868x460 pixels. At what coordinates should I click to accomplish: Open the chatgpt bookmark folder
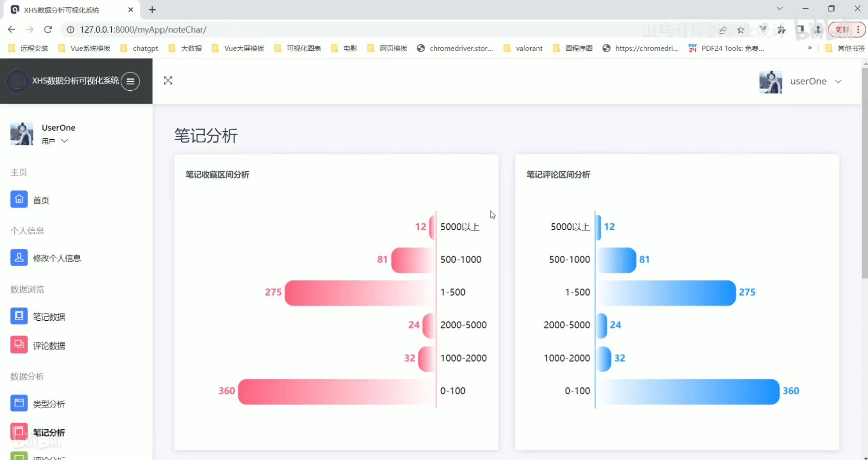[140, 48]
